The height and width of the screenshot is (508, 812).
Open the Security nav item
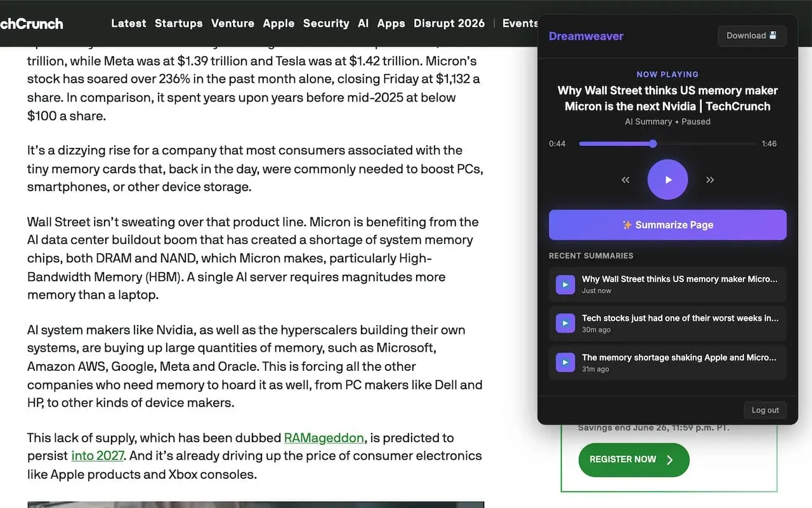(326, 23)
